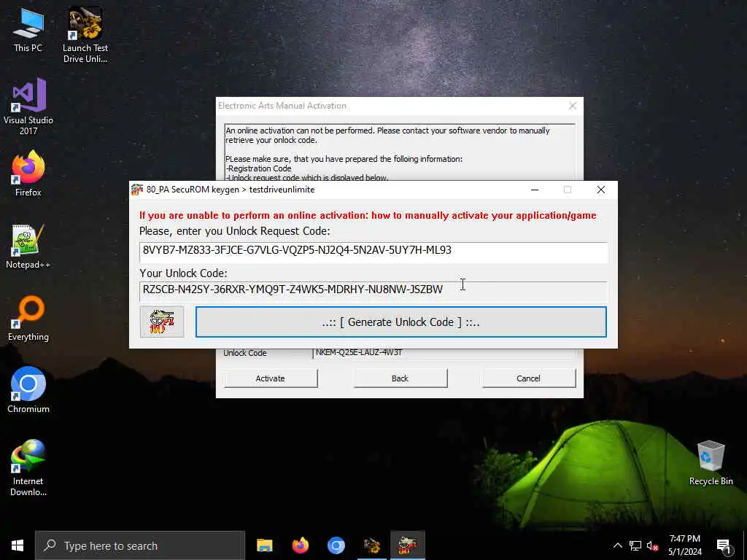The width and height of the screenshot is (747, 560).
Task: Close the Electronic Arts Manual Activation window
Action: 573,106
